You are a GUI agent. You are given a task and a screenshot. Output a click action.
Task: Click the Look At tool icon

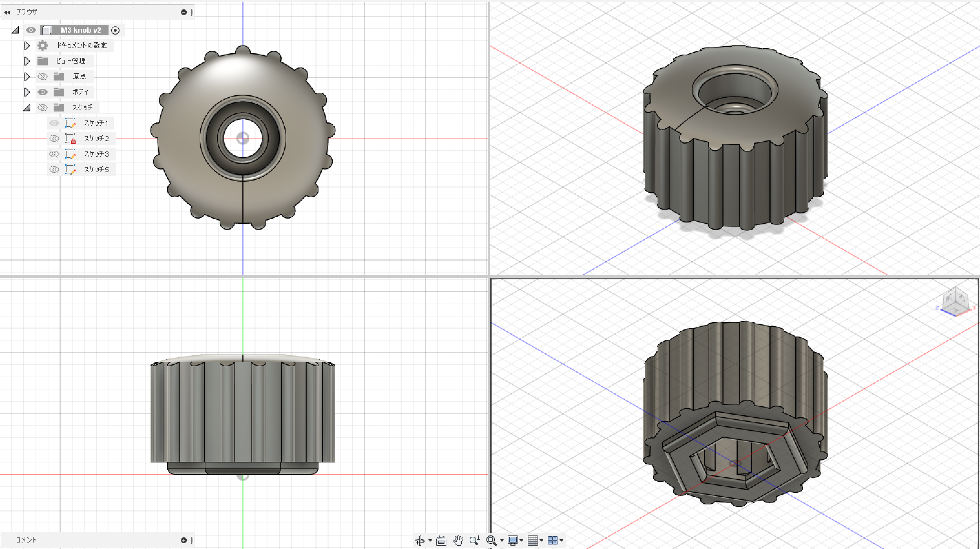[441, 540]
